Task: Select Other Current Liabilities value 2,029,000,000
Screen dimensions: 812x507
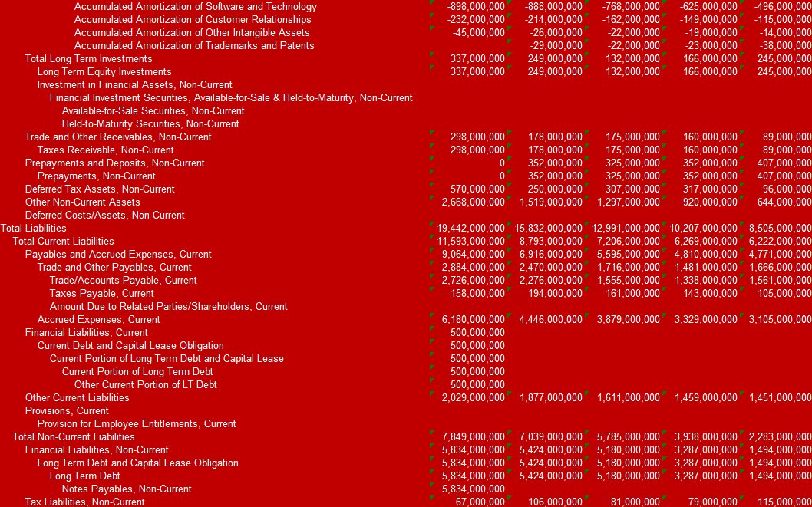Action: (x=474, y=398)
